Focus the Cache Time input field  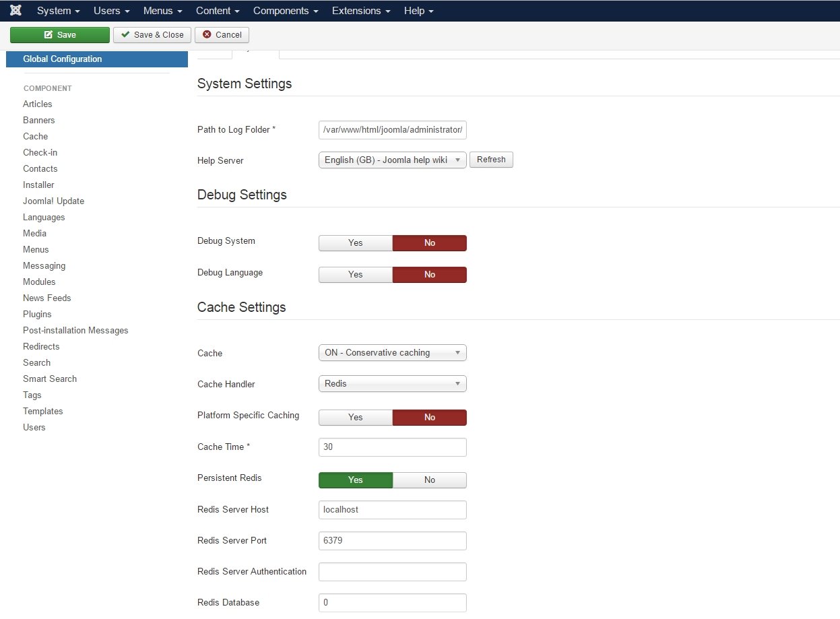392,447
